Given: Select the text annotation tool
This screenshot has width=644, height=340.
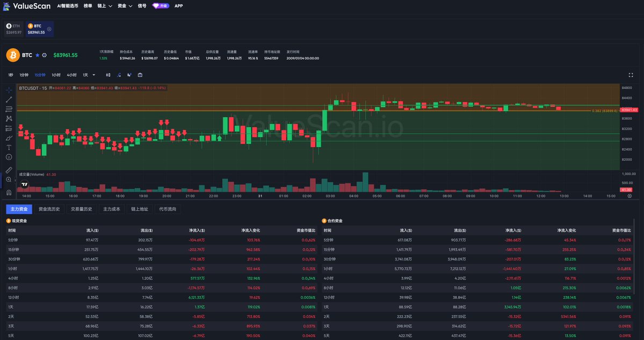Looking at the screenshot, I should pyautogui.click(x=9, y=147).
